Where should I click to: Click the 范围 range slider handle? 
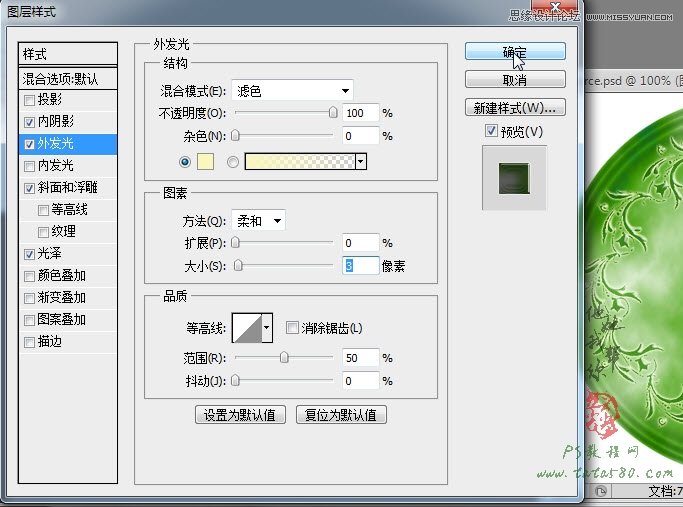click(284, 358)
